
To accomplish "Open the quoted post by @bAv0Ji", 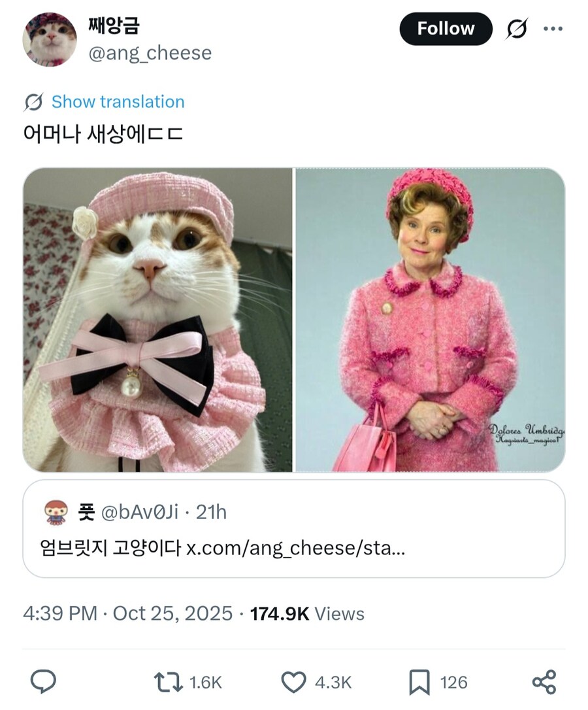I will 294,529.
